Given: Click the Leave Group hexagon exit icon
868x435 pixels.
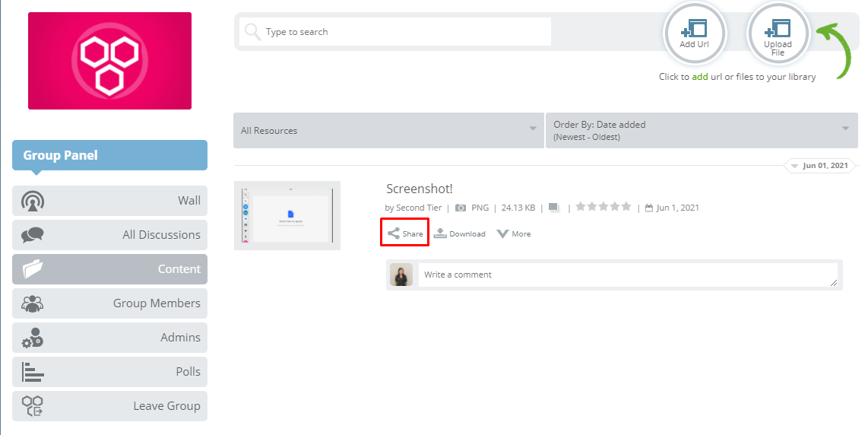Looking at the screenshot, I should pyautogui.click(x=32, y=406).
